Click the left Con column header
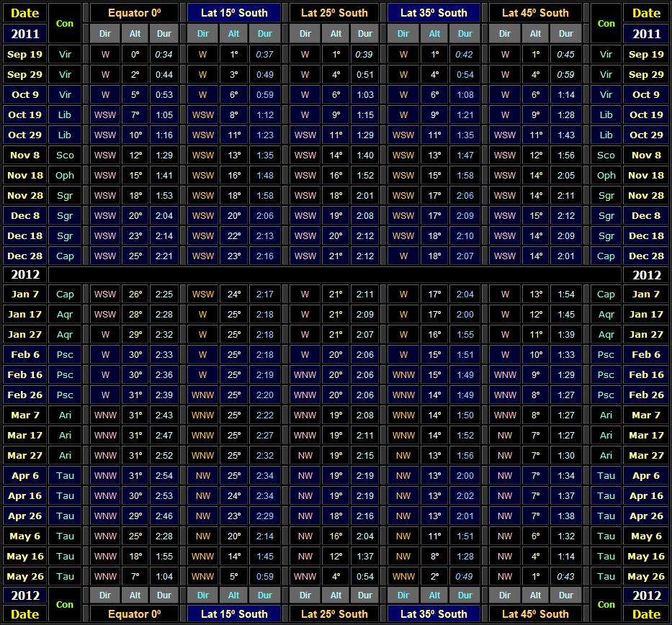Viewport: 672px width, 625px height. [65, 22]
